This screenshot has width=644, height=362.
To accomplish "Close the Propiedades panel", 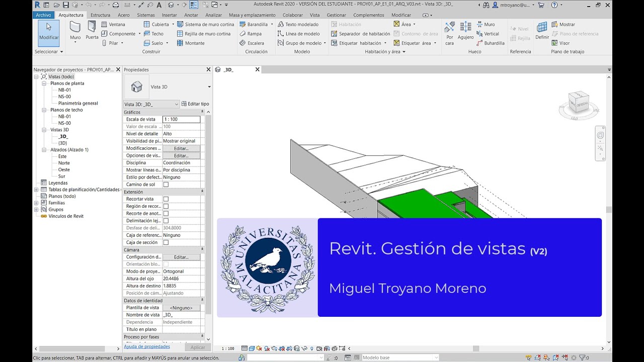I will point(208,69).
